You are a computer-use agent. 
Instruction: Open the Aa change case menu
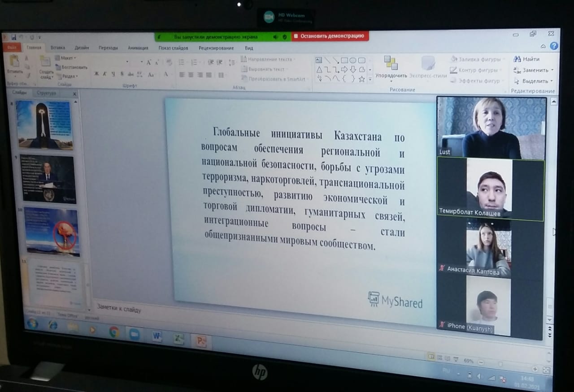pos(151,74)
